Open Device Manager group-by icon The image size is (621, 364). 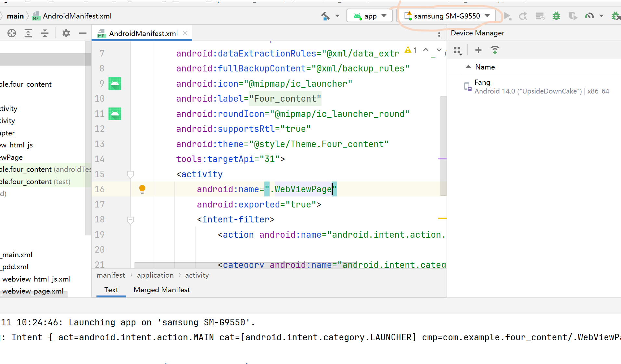[458, 50]
